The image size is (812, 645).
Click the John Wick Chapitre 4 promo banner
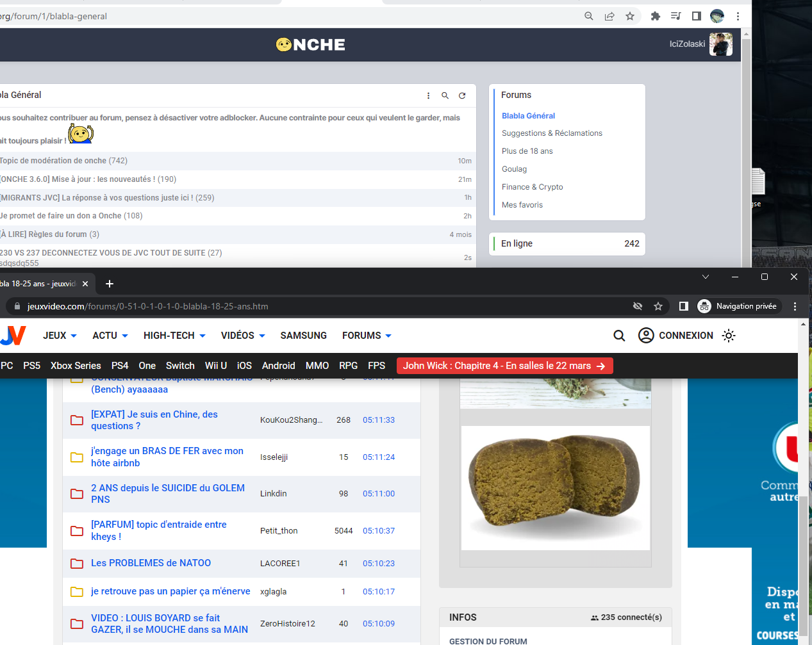tap(505, 366)
